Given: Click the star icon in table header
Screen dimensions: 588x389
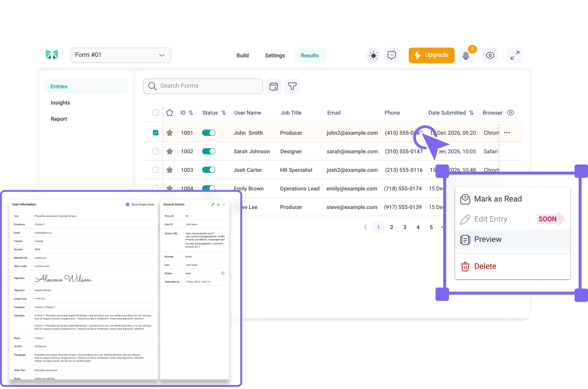Looking at the screenshot, I should [x=170, y=113].
